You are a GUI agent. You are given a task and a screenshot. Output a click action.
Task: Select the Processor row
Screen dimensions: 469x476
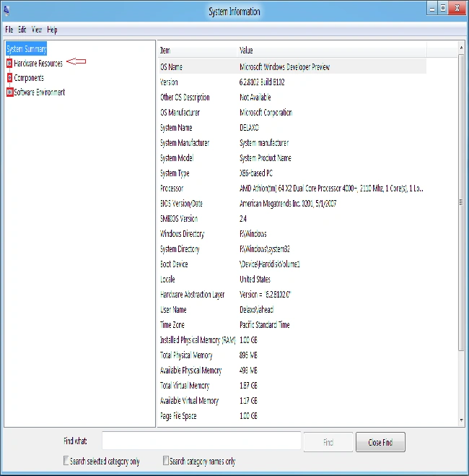click(292, 189)
